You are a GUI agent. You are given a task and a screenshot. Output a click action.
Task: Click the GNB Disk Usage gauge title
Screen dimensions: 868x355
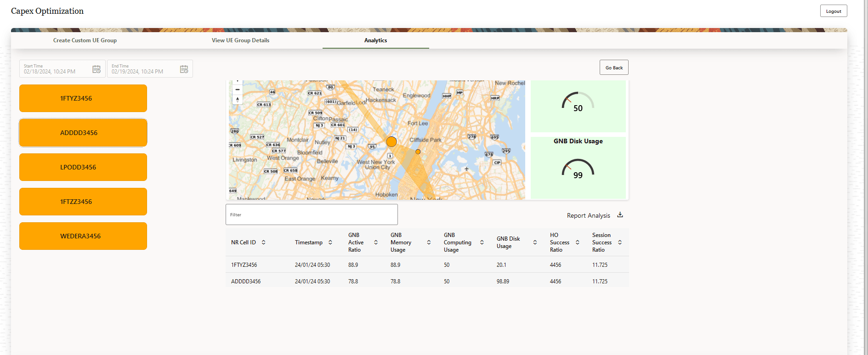pos(578,141)
